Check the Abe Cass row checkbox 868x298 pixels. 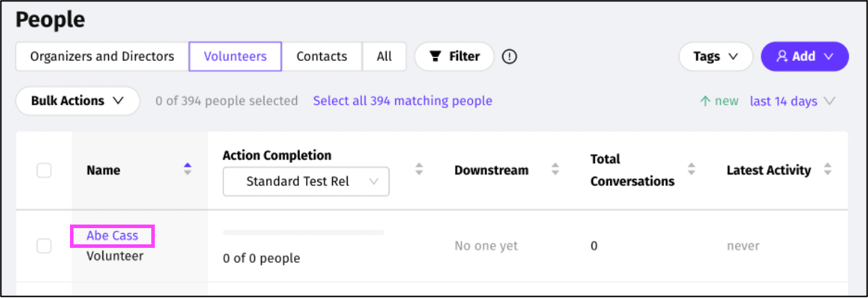coord(44,246)
